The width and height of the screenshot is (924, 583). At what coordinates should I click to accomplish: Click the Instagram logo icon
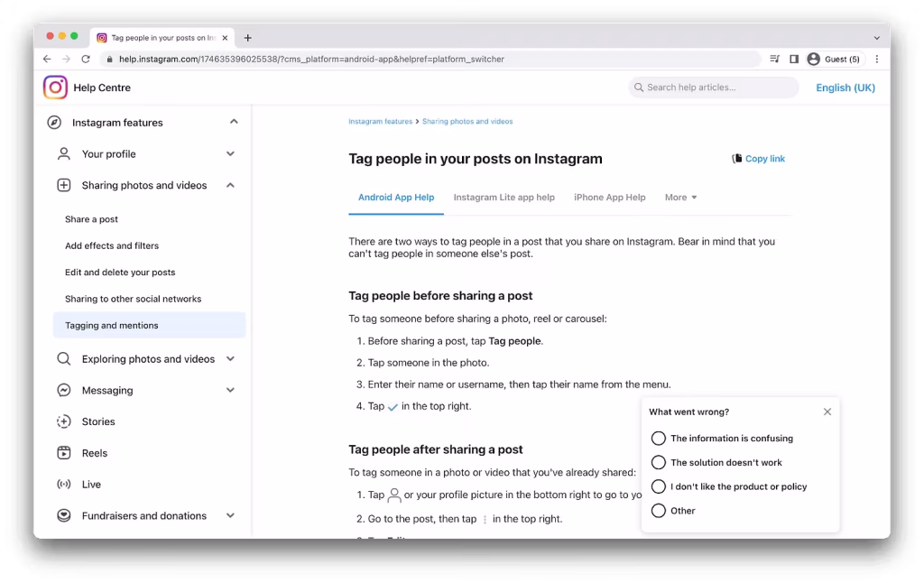tap(55, 88)
